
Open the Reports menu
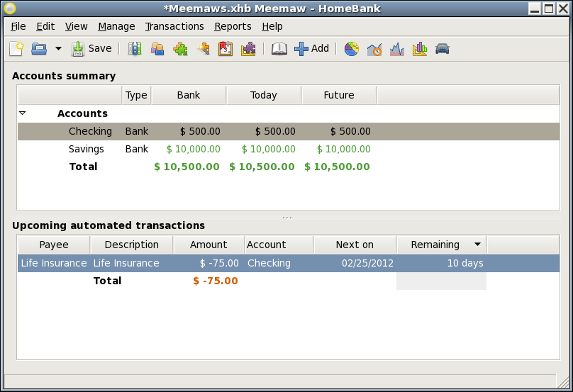pyautogui.click(x=233, y=27)
